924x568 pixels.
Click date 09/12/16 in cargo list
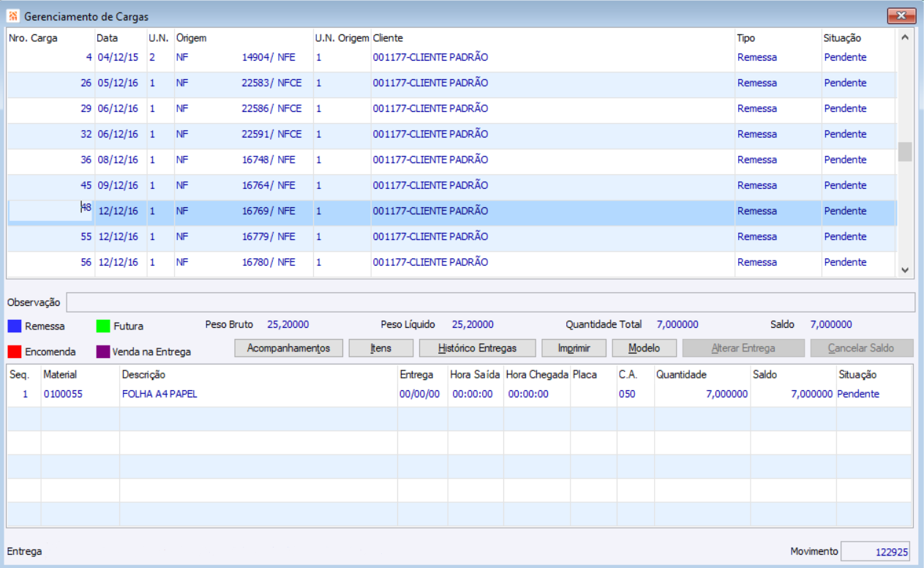tap(118, 185)
